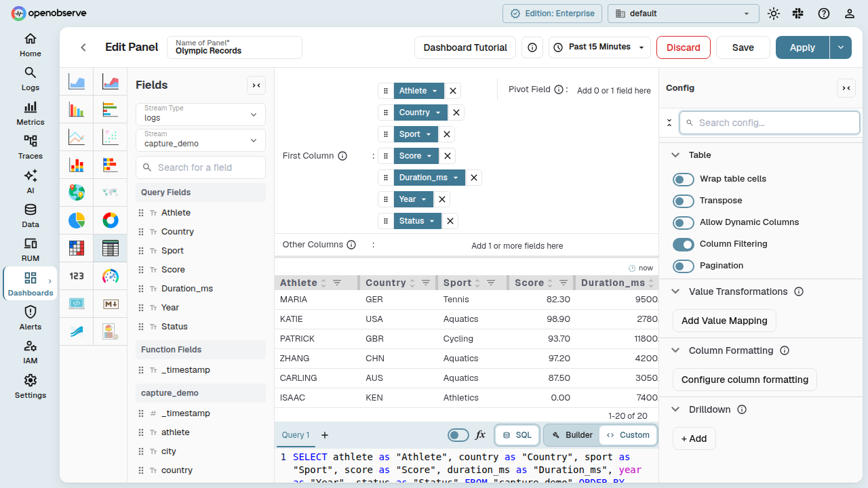Select the world maps chart icon
Viewport: 868px width, 488px height.
(111, 192)
